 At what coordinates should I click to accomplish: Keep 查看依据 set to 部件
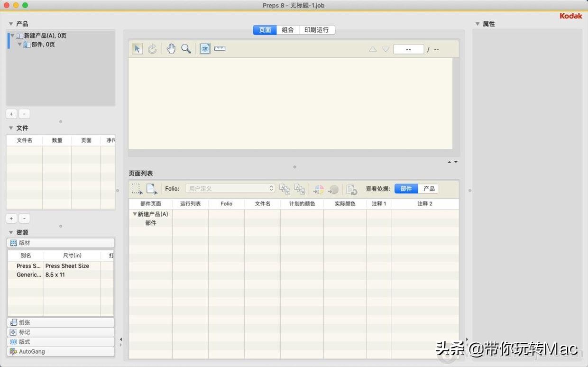click(x=405, y=188)
